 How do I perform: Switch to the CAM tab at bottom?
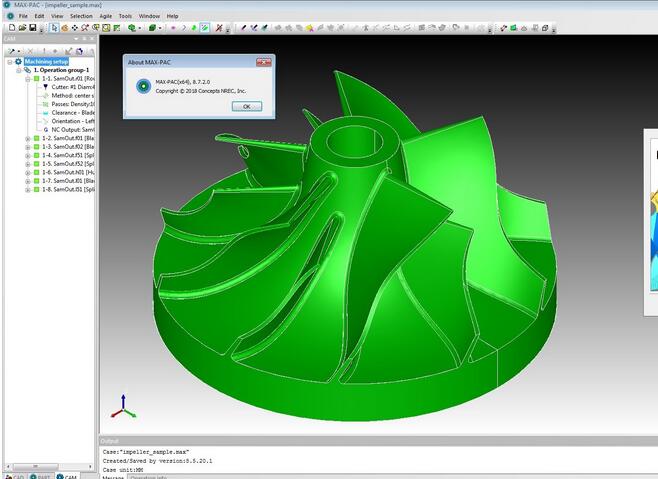point(67,476)
